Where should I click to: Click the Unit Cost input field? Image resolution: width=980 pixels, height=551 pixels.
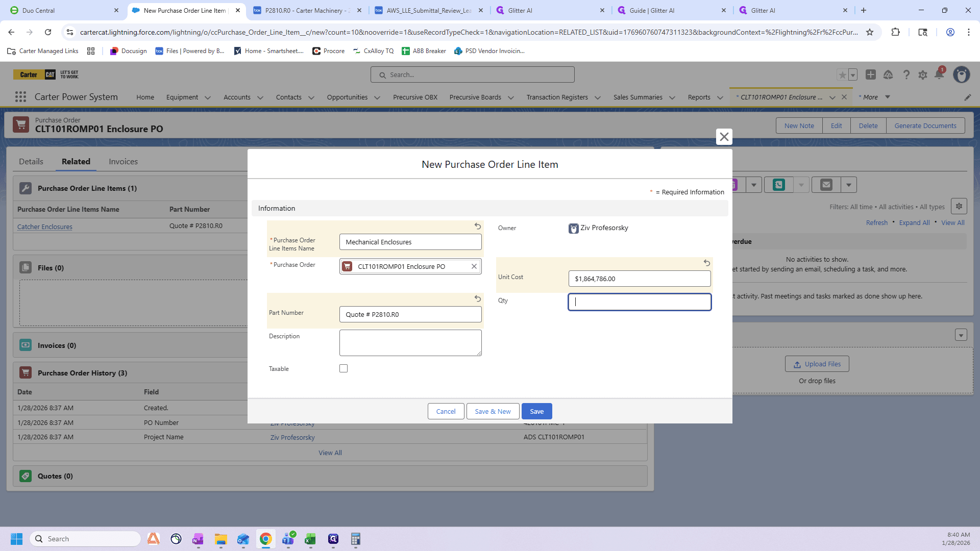pos(640,279)
